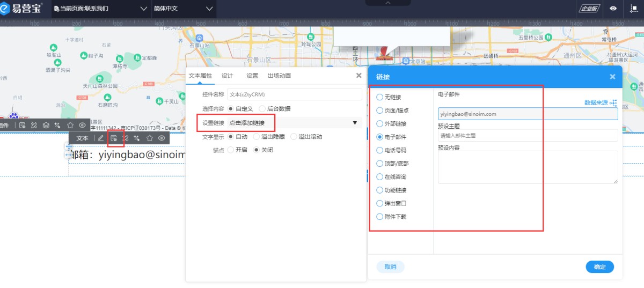The height and width of the screenshot is (288, 644).
Task: Click the star favorite icon in the 文本 toolbar
Action: pyautogui.click(x=150, y=138)
